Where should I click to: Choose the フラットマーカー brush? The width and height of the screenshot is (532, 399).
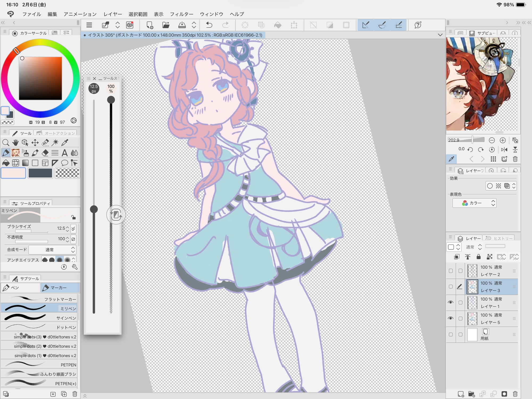click(x=40, y=299)
